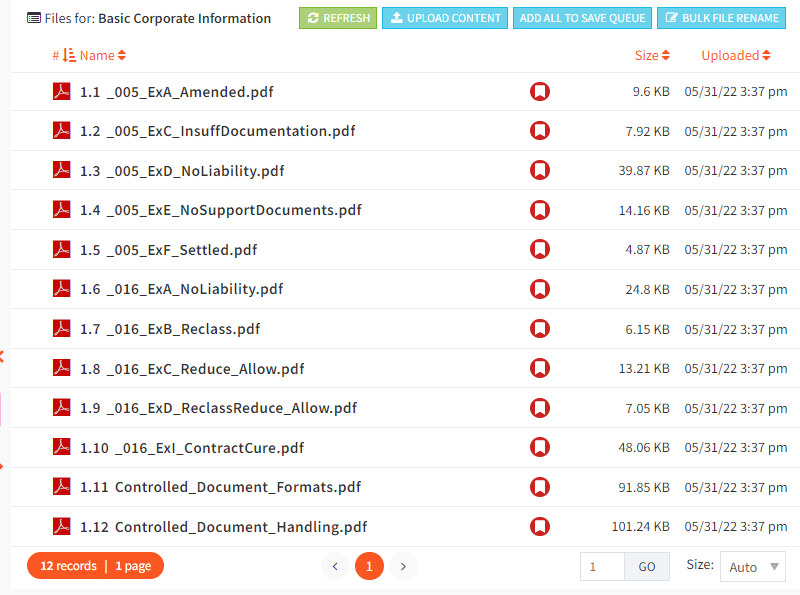Click the bookmark icon for 1.4 _005_ExE_NoSupportDocuments.pdf
800x595 pixels.
click(540, 210)
